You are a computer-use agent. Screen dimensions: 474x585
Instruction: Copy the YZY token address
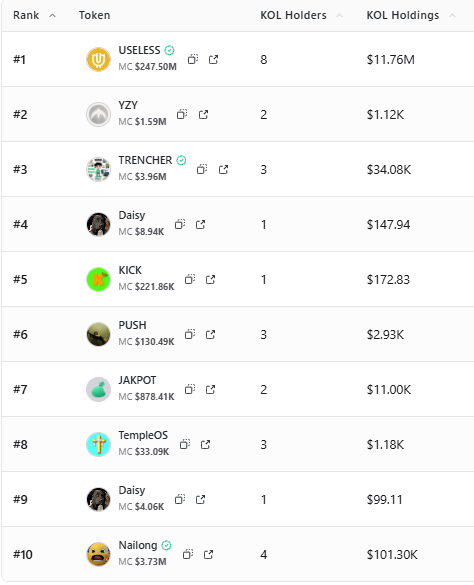point(182,114)
